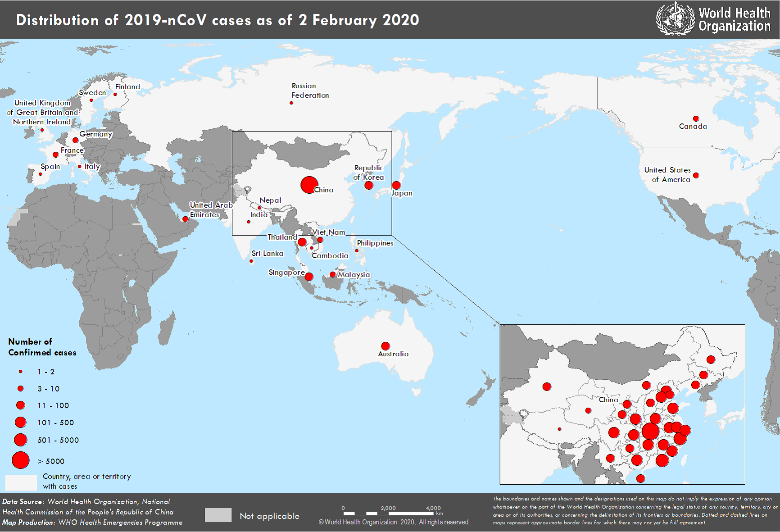Click the 'Cambodia' country label
Screen dimensions: 780x532
330,255
